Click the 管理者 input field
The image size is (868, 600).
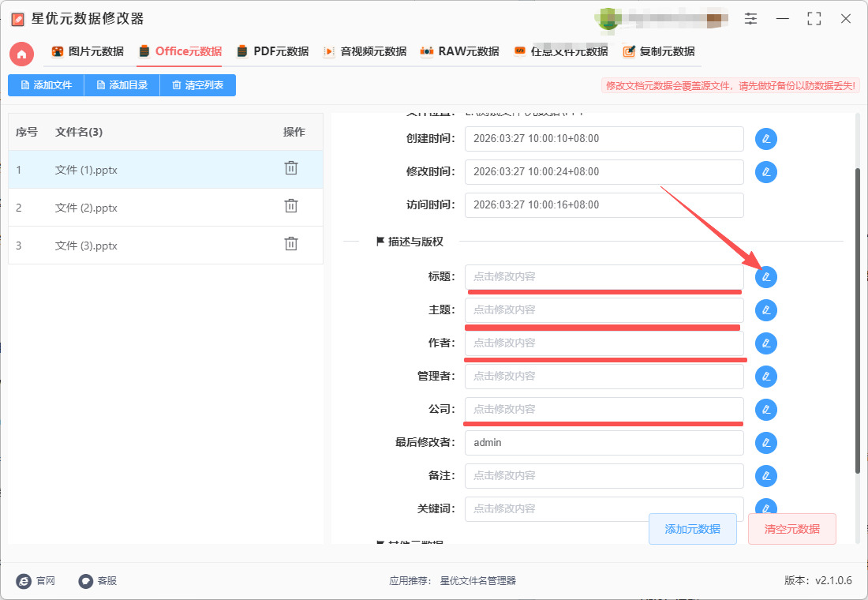(x=604, y=376)
